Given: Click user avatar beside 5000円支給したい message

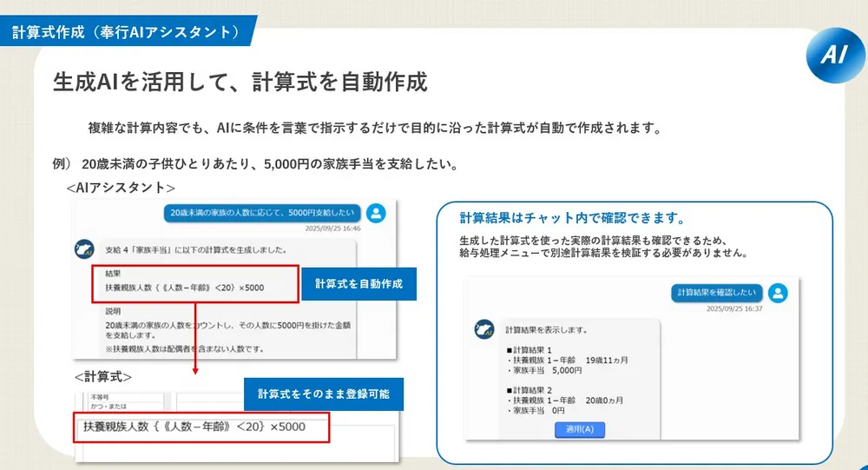Looking at the screenshot, I should [x=377, y=213].
